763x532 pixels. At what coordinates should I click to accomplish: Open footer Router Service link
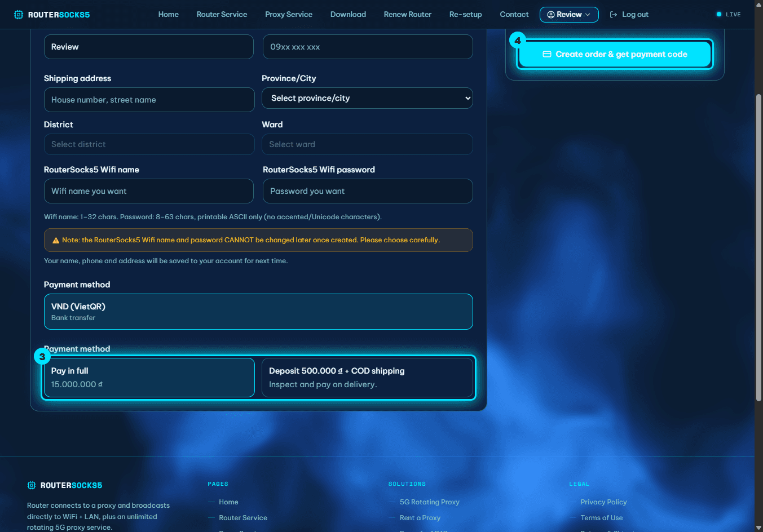243,518
